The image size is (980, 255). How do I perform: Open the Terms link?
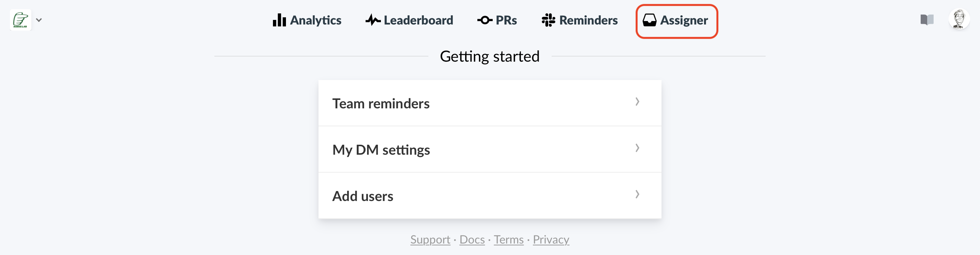[508, 239]
